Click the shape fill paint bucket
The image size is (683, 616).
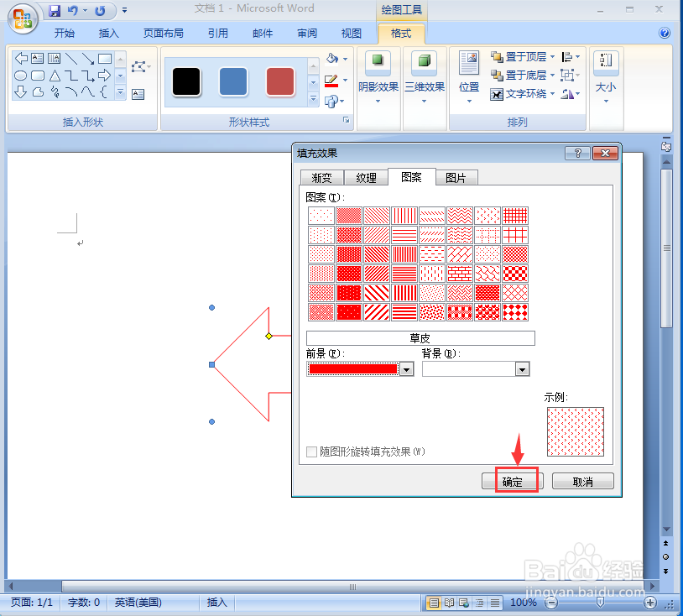click(x=332, y=59)
